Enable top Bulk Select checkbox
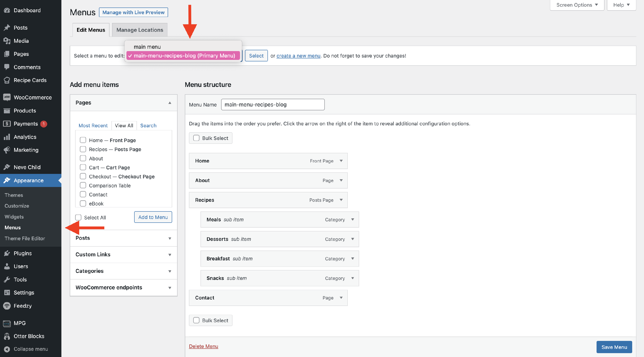The height and width of the screenshot is (357, 644). pyautogui.click(x=196, y=138)
